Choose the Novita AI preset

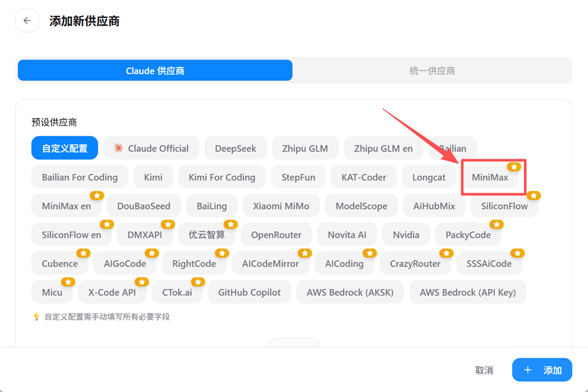(347, 235)
